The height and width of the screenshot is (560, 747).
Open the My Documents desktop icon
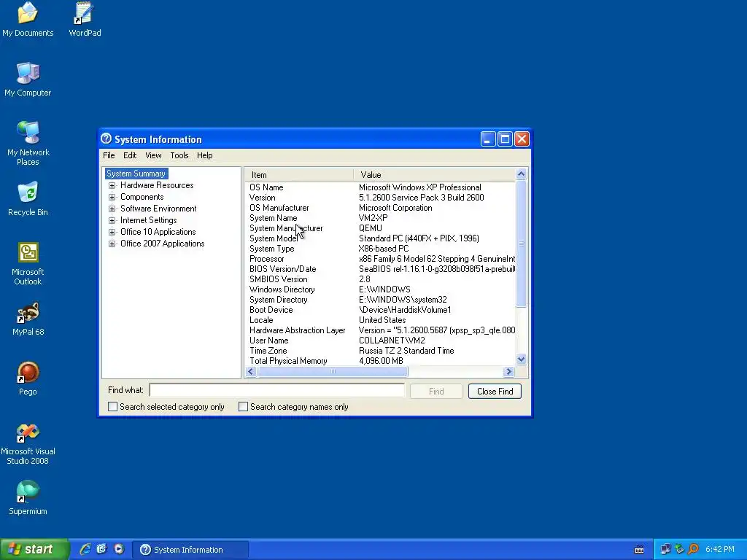point(28,19)
